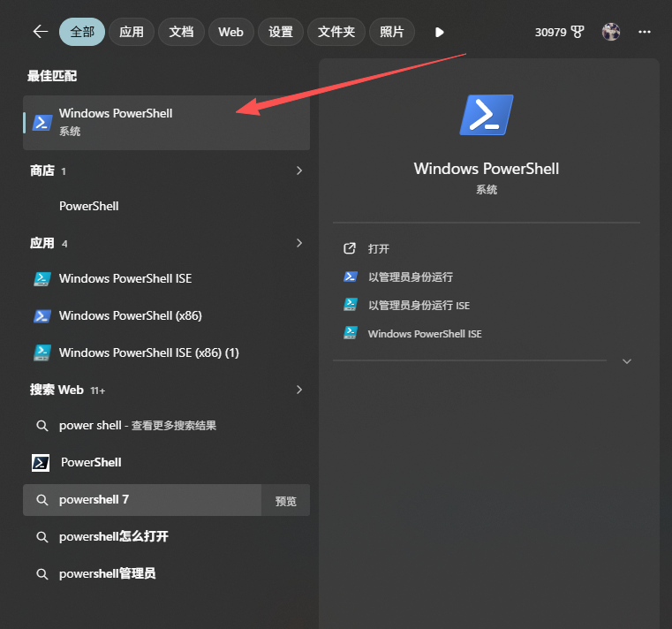
Task: Open the PowerShell web result with black icon
Action: tap(166, 463)
